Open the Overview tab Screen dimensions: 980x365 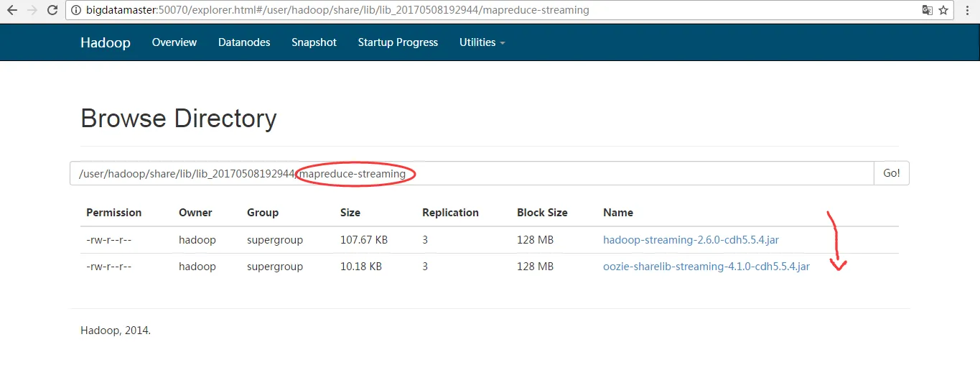[174, 42]
